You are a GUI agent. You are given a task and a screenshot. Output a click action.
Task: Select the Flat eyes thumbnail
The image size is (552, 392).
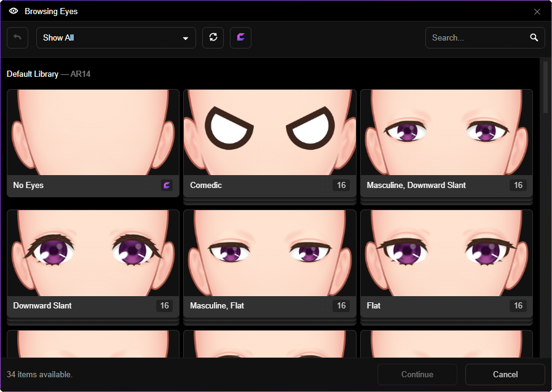pos(446,253)
